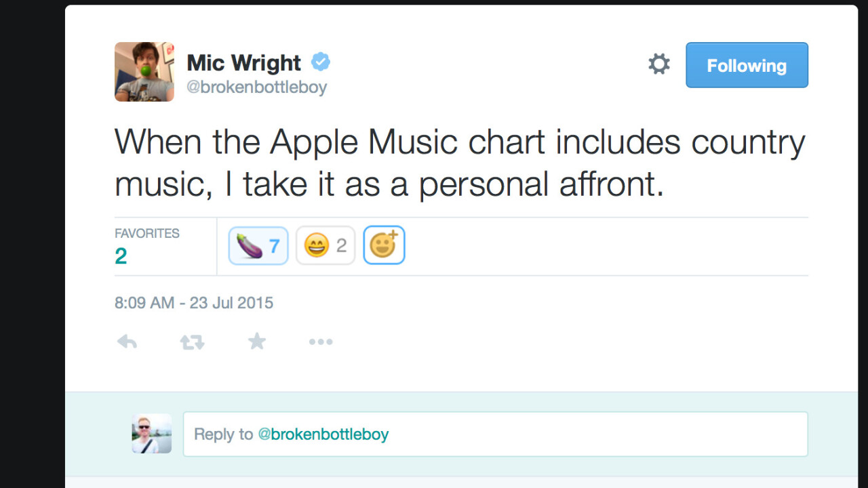Click the dark backdrop left of the tweet

(x=32, y=244)
